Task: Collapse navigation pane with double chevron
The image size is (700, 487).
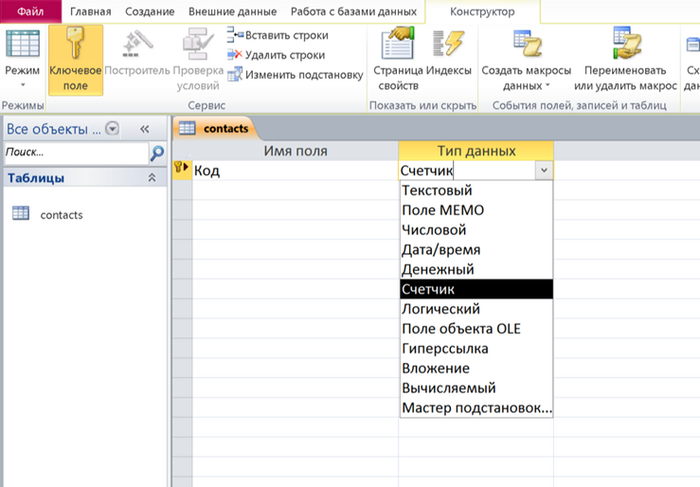Action: pos(144,128)
